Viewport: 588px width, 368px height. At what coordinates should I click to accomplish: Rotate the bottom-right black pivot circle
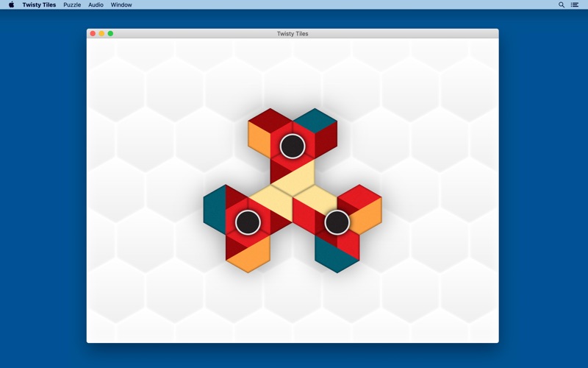point(337,222)
